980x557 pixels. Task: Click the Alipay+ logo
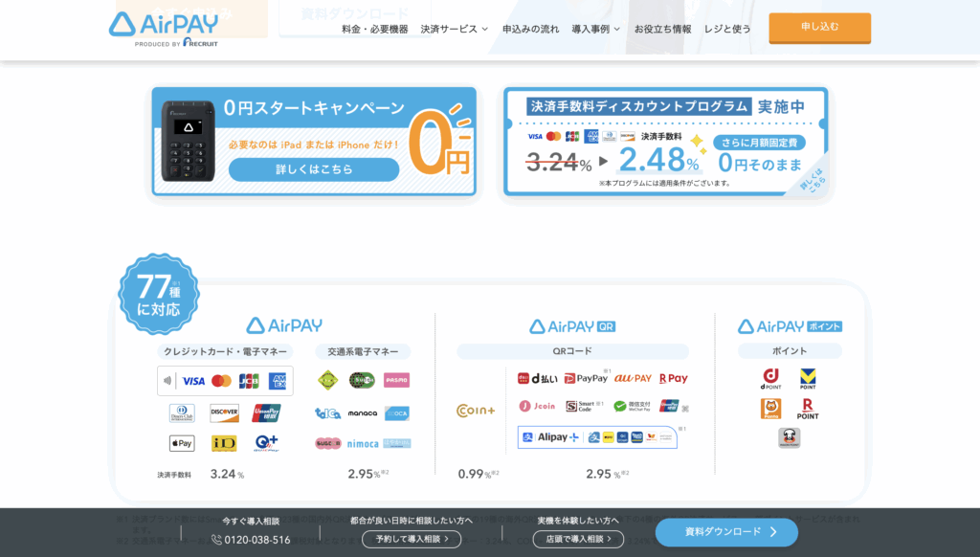[x=549, y=437]
